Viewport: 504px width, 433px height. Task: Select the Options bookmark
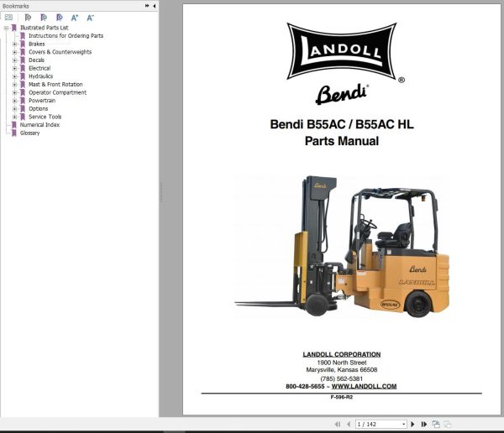coord(39,109)
